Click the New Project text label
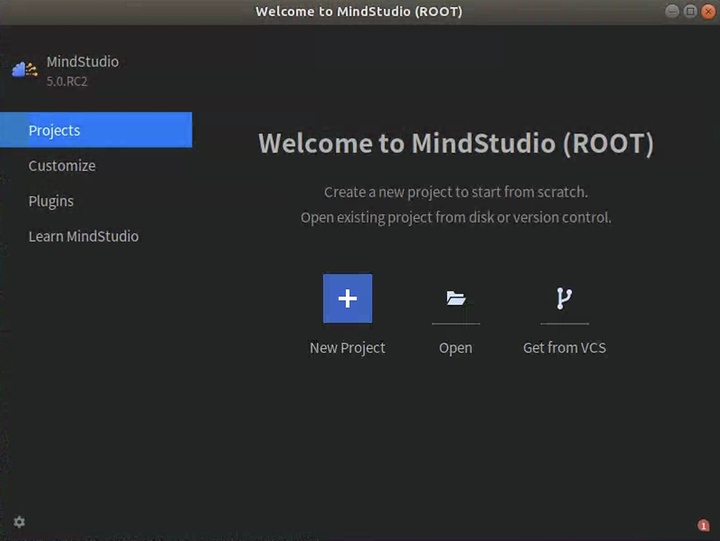This screenshot has width=720, height=541. click(x=347, y=348)
